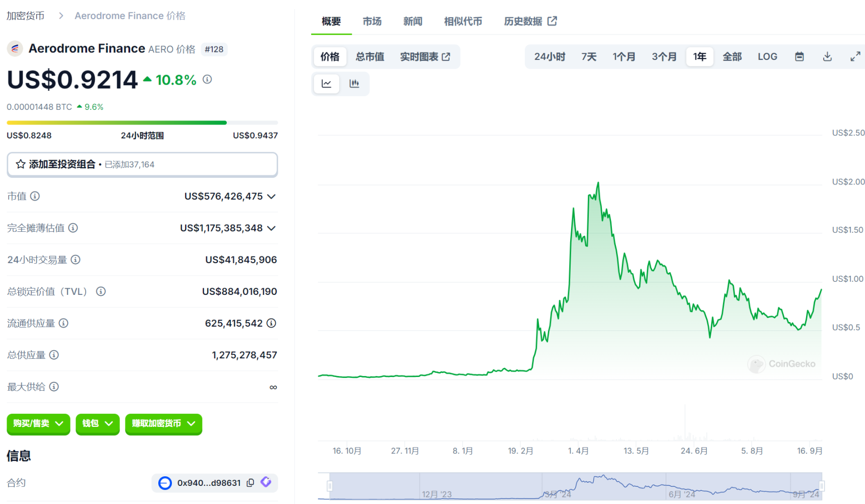Screen dimensions: 865x504
Task: Copy the contract address 0x940...d98631
Action: pyautogui.click(x=251, y=483)
